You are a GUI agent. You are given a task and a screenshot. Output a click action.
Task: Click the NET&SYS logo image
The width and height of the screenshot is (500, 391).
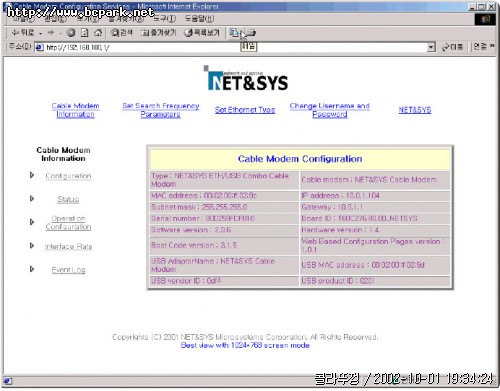click(x=246, y=79)
